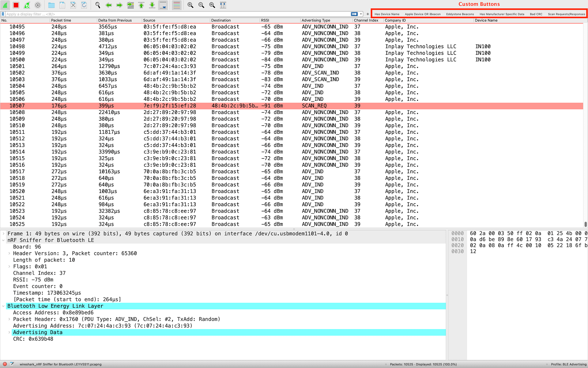This screenshot has width=588, height=368.
Task: Reload this capture file
Action: pyautogui.click(x=83, y=5)
